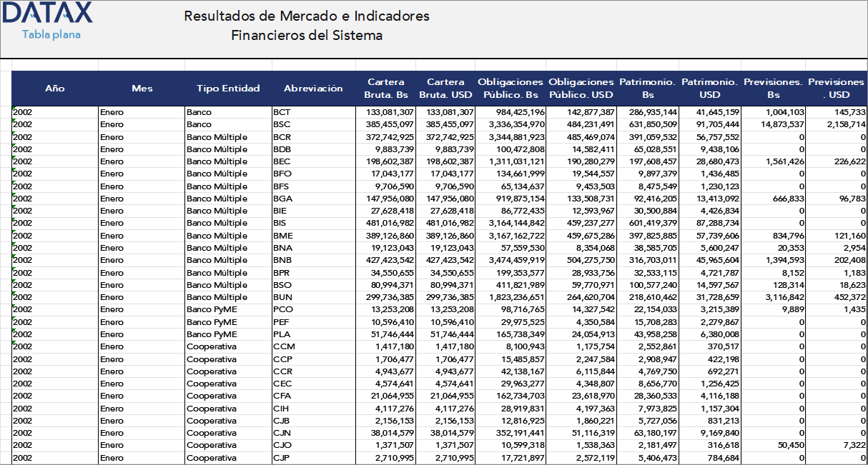Click the Tabla plana label
This screenshot has width=868, height=465.
click(50, 34)
